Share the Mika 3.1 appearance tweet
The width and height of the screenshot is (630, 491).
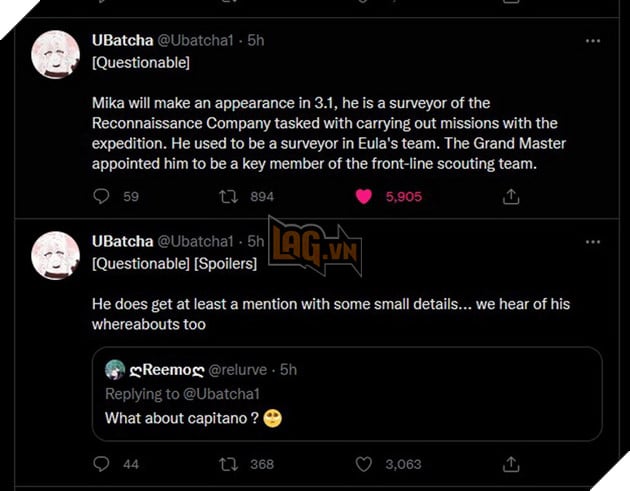[511, 196]
